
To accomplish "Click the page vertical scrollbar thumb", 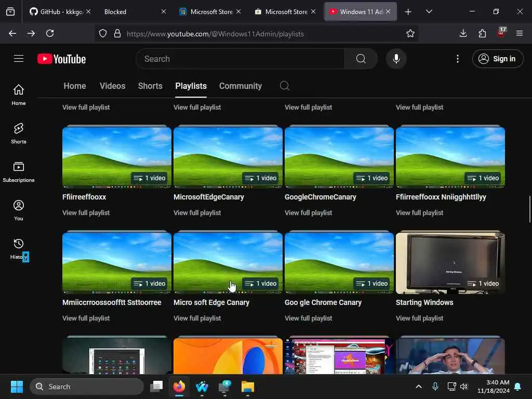I will (x=529, y=209).
